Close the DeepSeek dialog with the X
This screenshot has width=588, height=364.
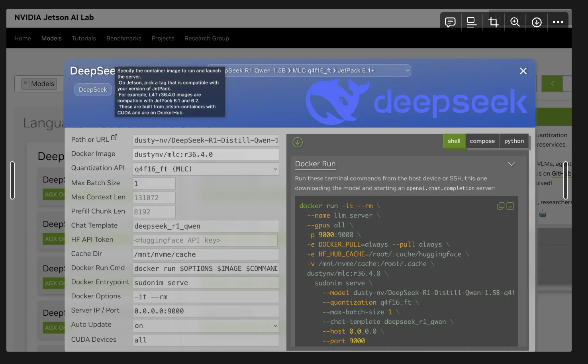pyautogui.click(x=523, y=71)
